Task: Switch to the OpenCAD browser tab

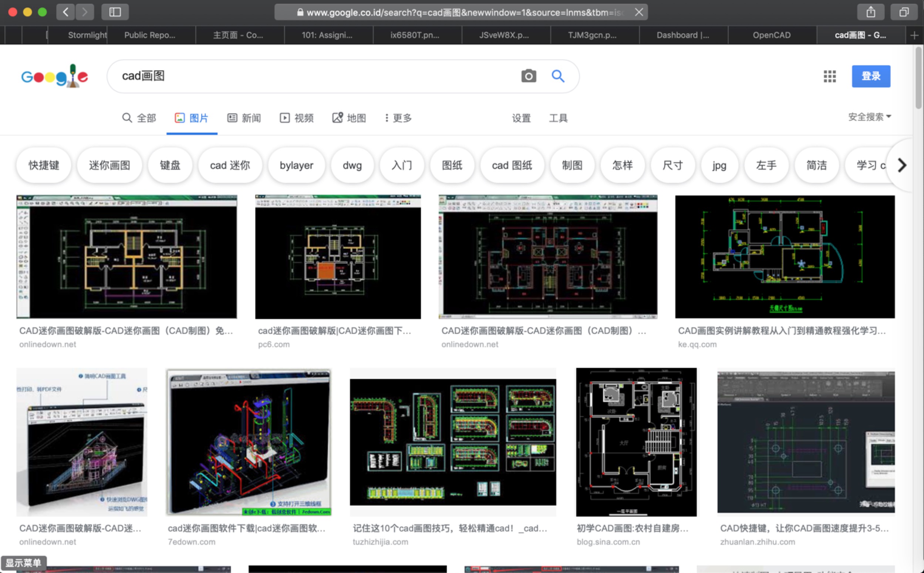Action: pos(771,35)
